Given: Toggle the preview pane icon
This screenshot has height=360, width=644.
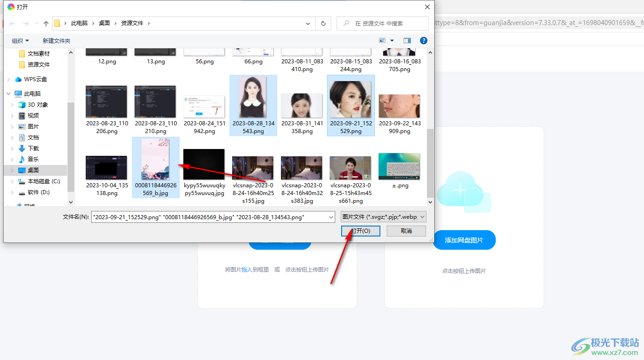Looking at the screenshot, I should [x=407, y=41].
